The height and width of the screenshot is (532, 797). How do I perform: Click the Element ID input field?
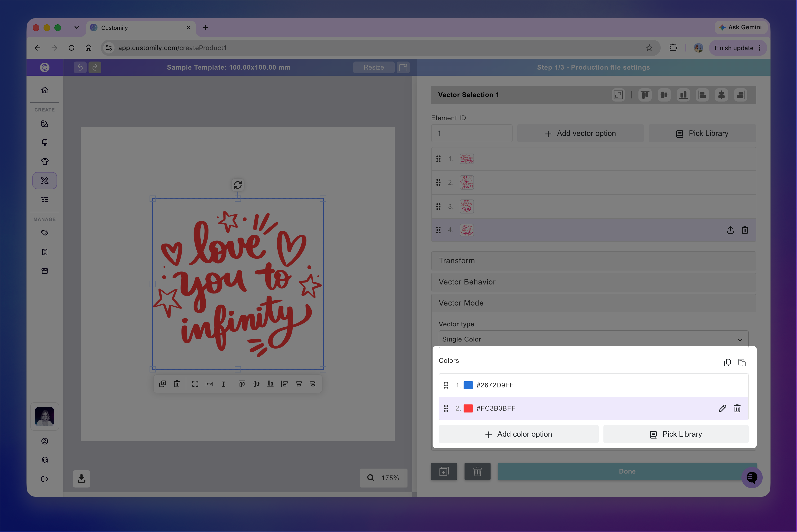click(x=472, y=133)
